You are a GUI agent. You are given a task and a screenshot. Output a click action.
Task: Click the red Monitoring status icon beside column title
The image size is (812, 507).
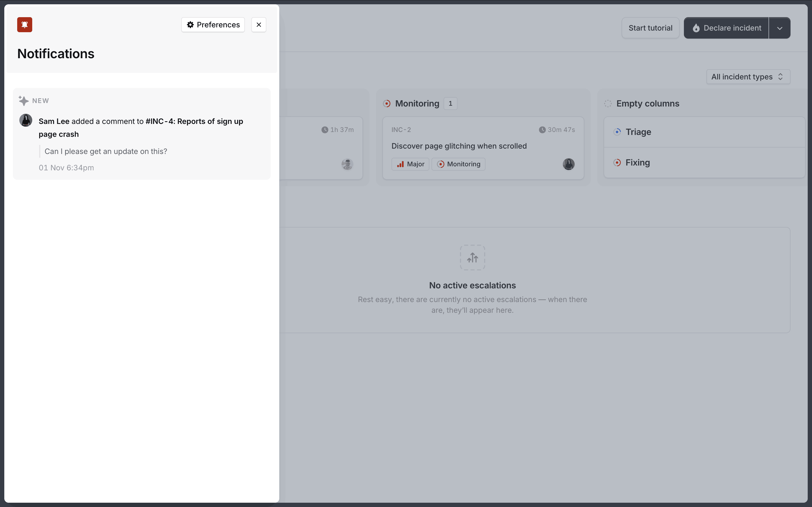click(387, 103)
